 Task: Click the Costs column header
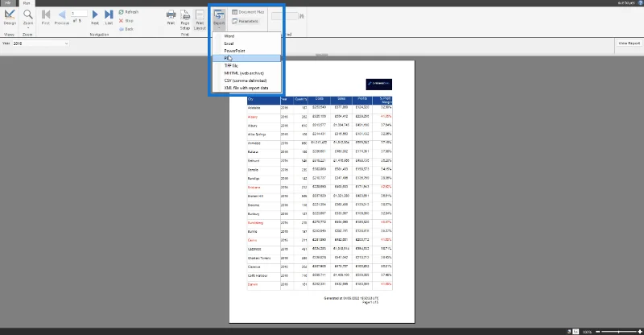(x=319, y=100)
